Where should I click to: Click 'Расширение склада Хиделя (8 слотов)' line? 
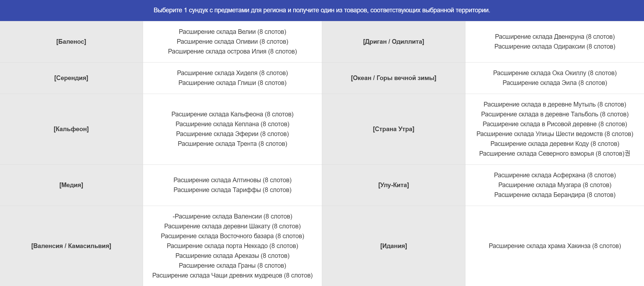[x=232, y=73]
